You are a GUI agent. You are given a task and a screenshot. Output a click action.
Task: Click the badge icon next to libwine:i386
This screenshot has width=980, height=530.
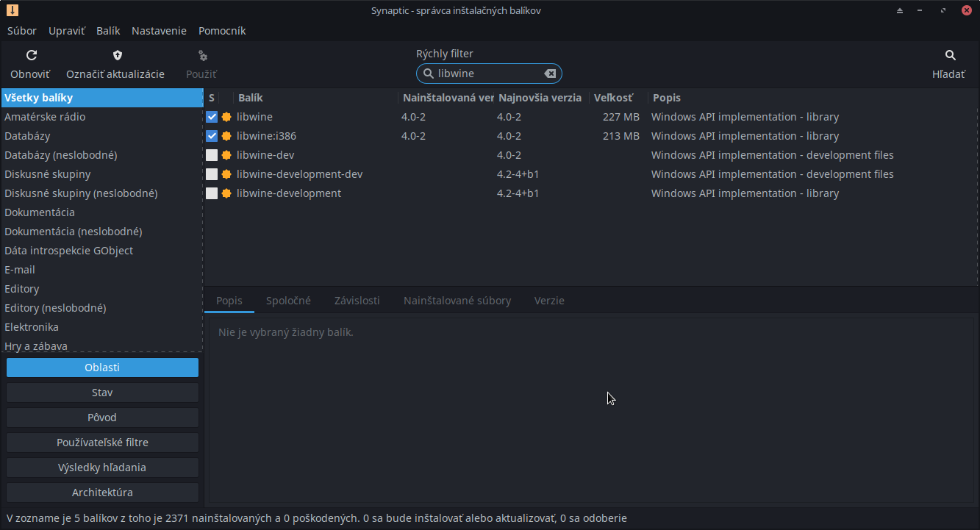[x=226, y=136]
